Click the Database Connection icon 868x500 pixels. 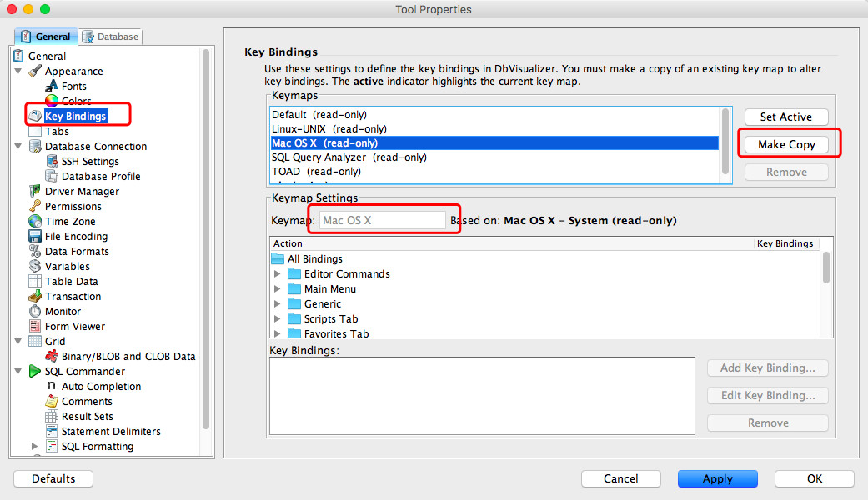(35, 146)
